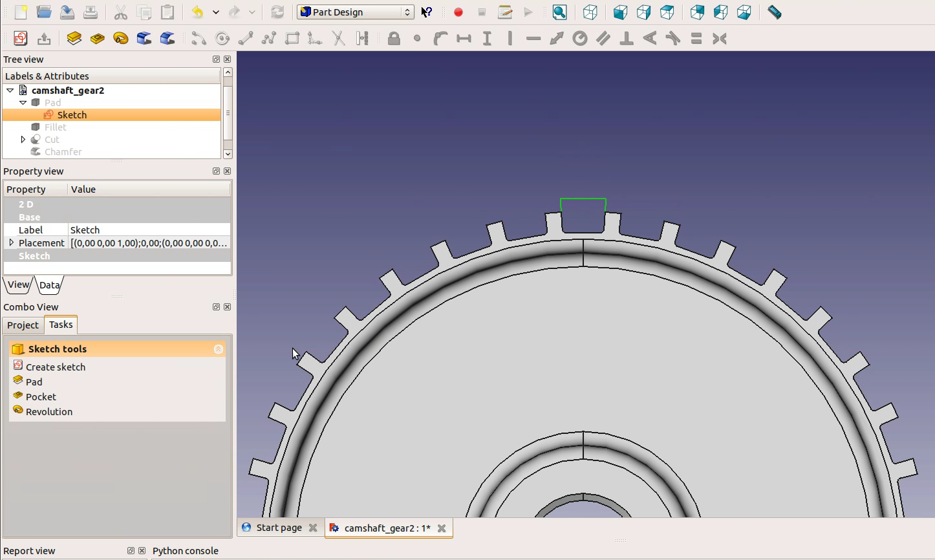Collapse Sketch tools panel with round chevron
This screenshot has width=935, height=560.
pyautogui.click(x=219, y=349)
